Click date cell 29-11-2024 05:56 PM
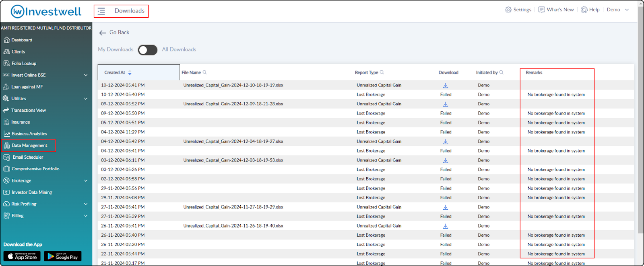Image resolution: width=644 pixels, height=266 pixels. 123,188
